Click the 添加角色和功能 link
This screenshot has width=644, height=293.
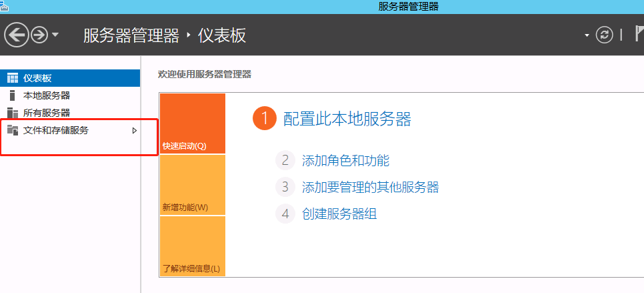tap(345, 160)
